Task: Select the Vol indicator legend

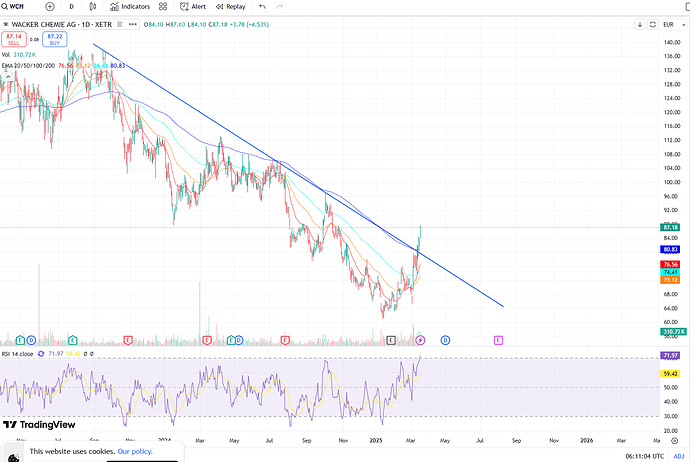Action: (19, 55)
